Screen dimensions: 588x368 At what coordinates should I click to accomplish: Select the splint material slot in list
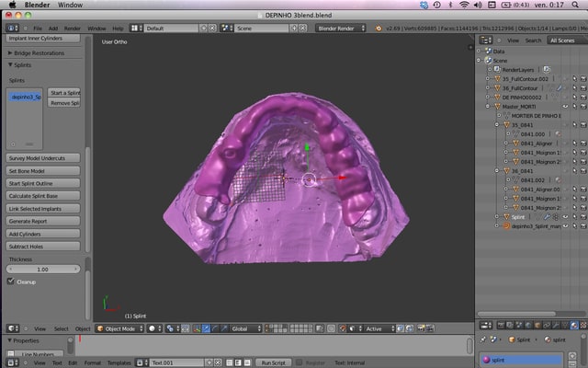click(522, 360)
